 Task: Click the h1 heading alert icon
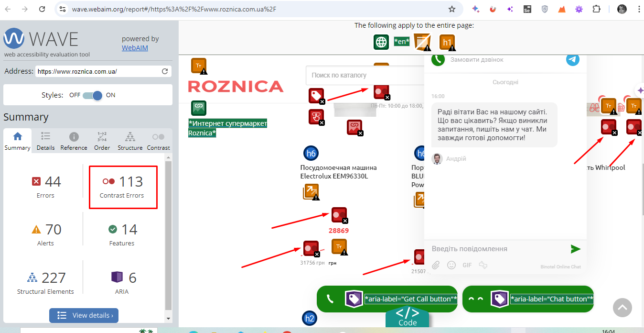447,43
